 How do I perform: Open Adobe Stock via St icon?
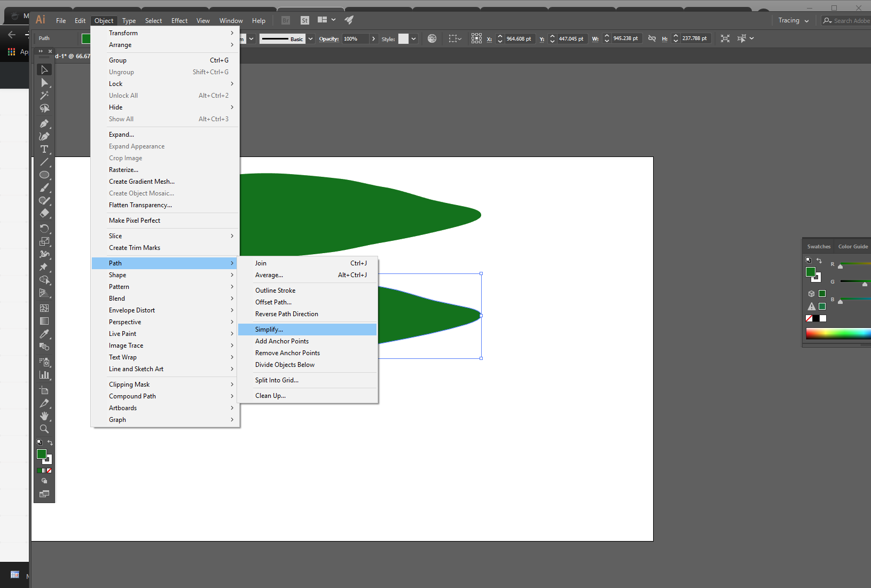305,20
